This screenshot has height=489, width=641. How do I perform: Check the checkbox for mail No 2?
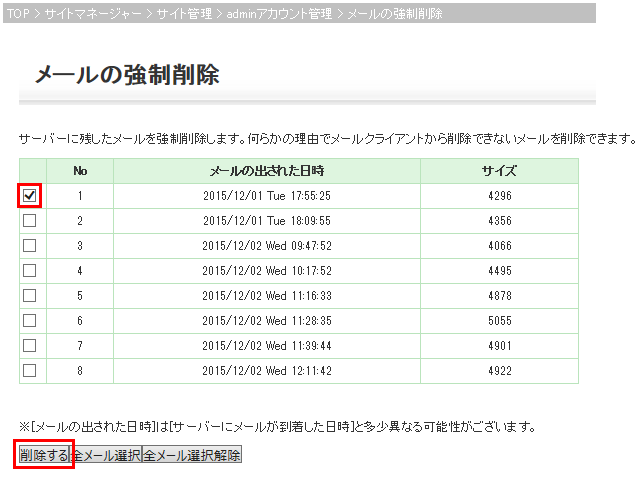(30, 220)
